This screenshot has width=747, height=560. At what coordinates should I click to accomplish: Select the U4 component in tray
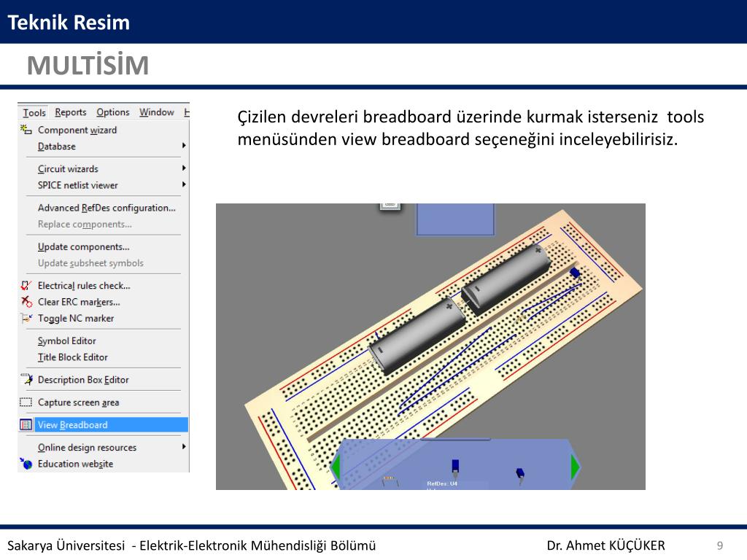[x=455, y=469]
